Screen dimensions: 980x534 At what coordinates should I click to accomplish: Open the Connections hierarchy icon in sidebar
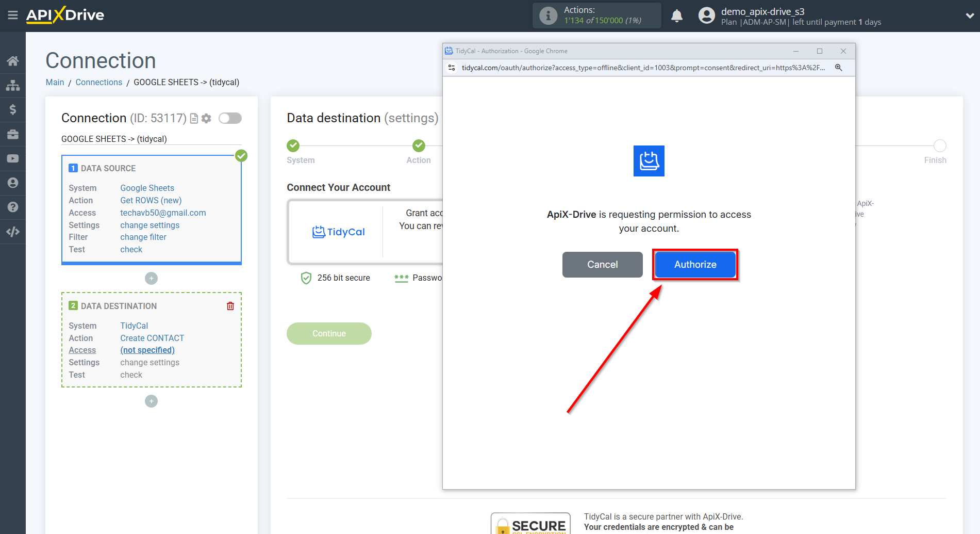tap(13, 85)
